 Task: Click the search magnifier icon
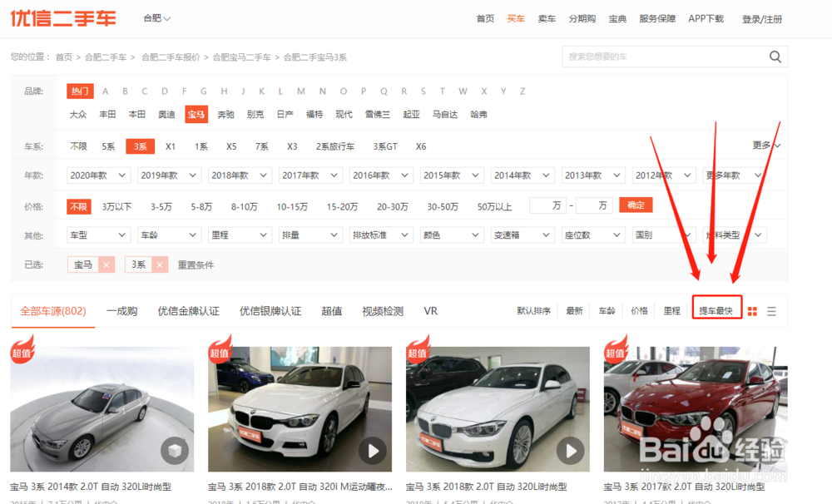[x=775, y=57]
